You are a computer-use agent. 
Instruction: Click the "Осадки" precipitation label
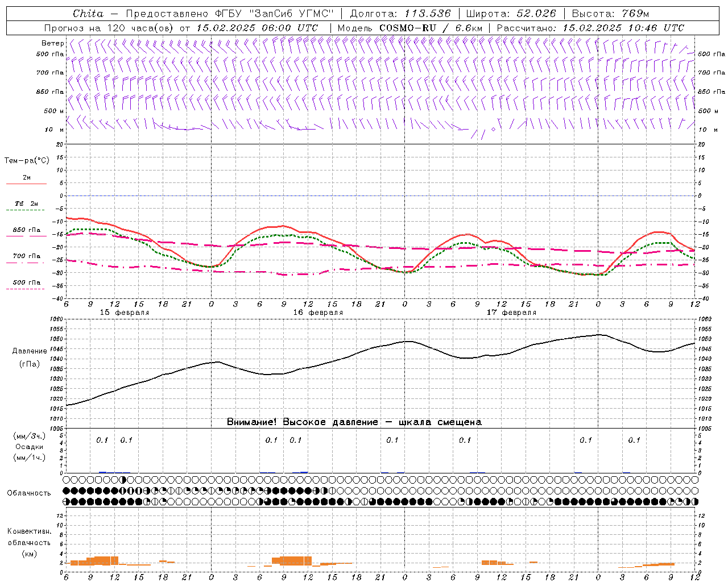point(30,447)
